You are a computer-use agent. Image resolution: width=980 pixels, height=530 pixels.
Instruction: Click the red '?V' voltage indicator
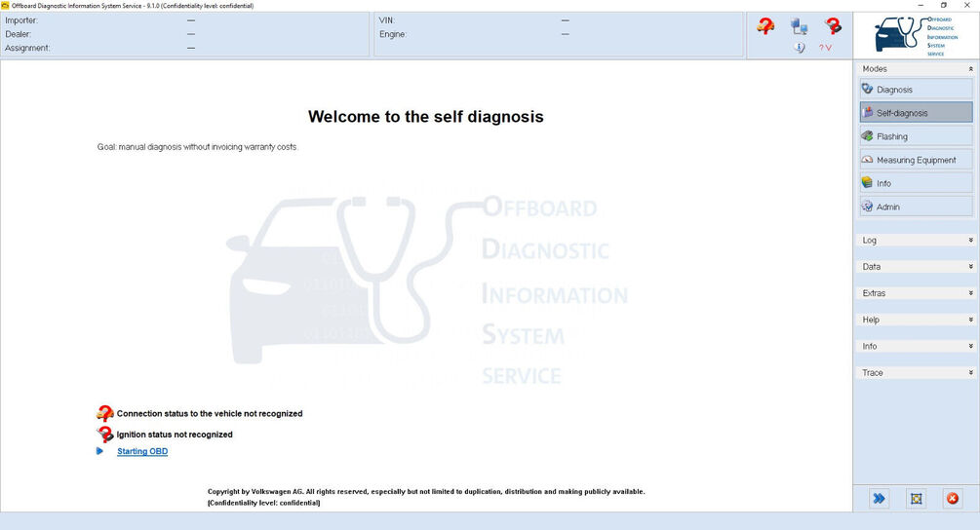tap(825, 48)
